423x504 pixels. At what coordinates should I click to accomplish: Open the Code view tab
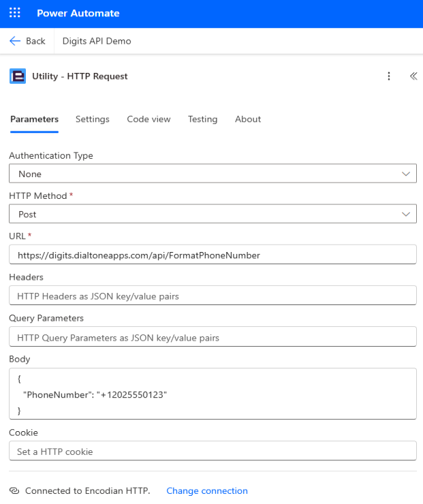(148, 119)
